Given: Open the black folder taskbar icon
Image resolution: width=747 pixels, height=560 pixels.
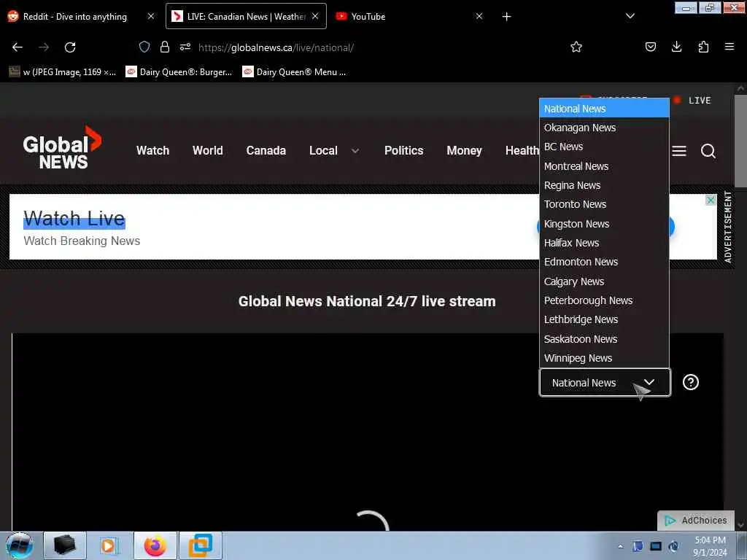Looking at the screenshot, I should pos(65,545).
